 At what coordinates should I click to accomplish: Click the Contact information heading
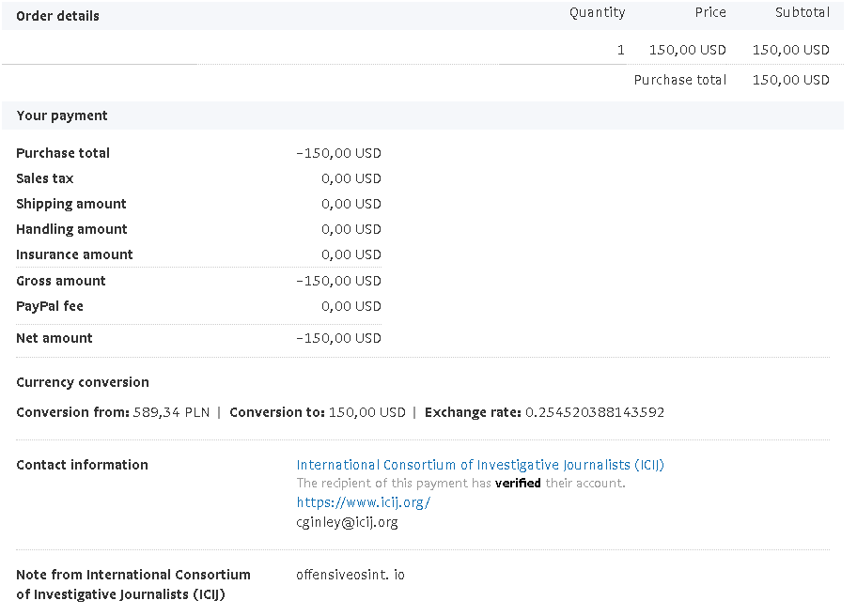(82, 465)
